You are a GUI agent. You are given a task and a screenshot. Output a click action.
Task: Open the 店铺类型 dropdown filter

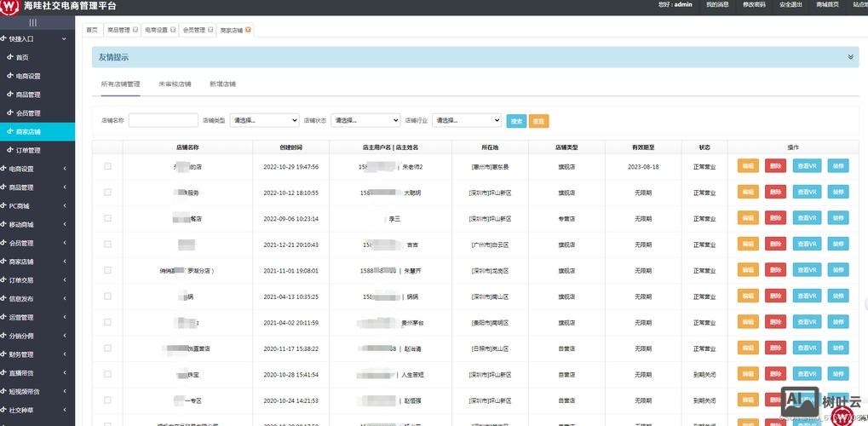(264, 121)
